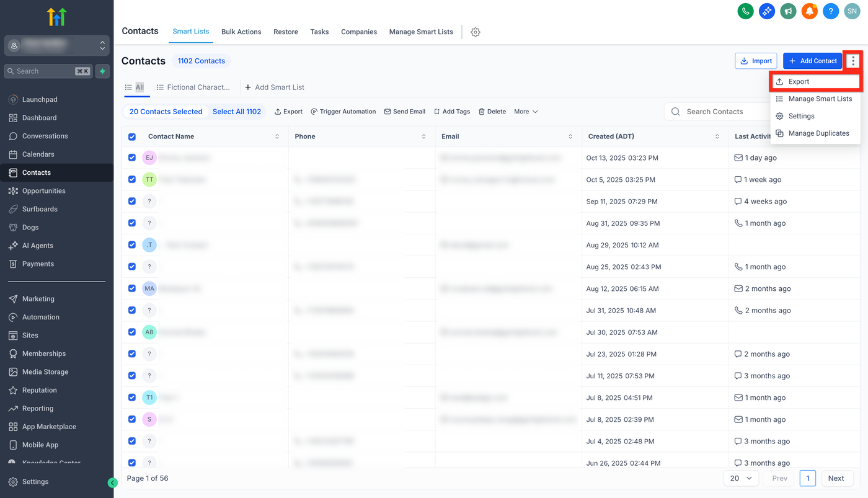Click Add Smart List
This screenshot has height=498, width=868.
pyautogui.click(x=275, y=87)
